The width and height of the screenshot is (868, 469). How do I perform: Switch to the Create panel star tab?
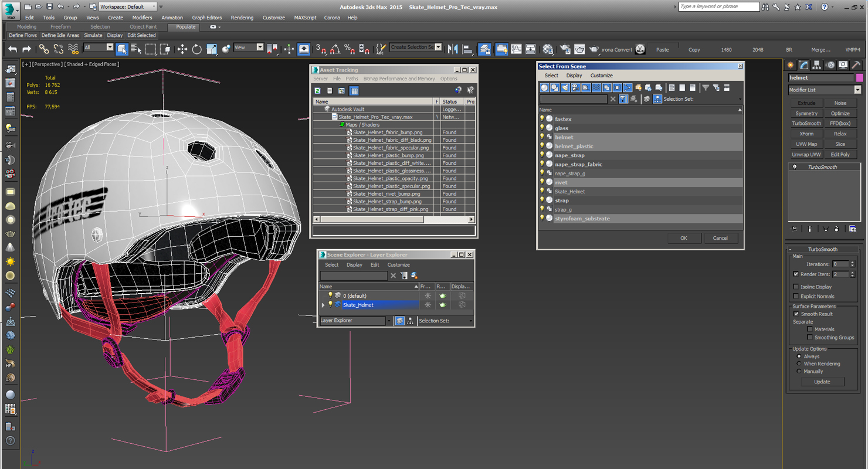pyautogui.click(x=791, y=65)
